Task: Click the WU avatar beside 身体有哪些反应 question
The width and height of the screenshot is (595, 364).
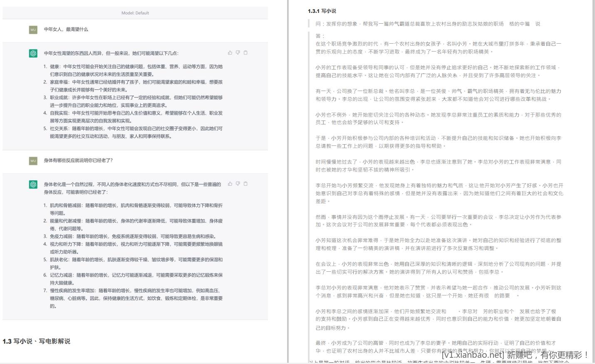Action: coord(33,160)
